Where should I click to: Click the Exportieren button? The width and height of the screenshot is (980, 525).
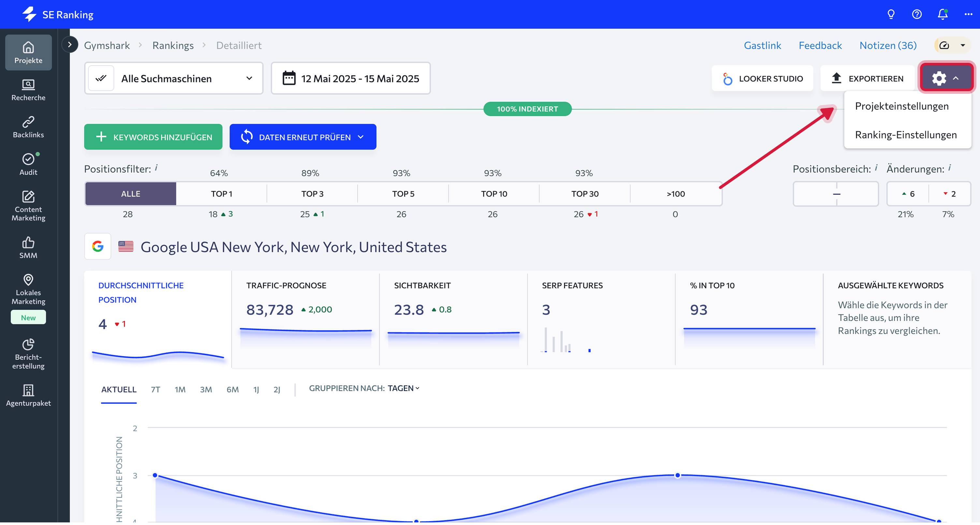pos(867,78)
